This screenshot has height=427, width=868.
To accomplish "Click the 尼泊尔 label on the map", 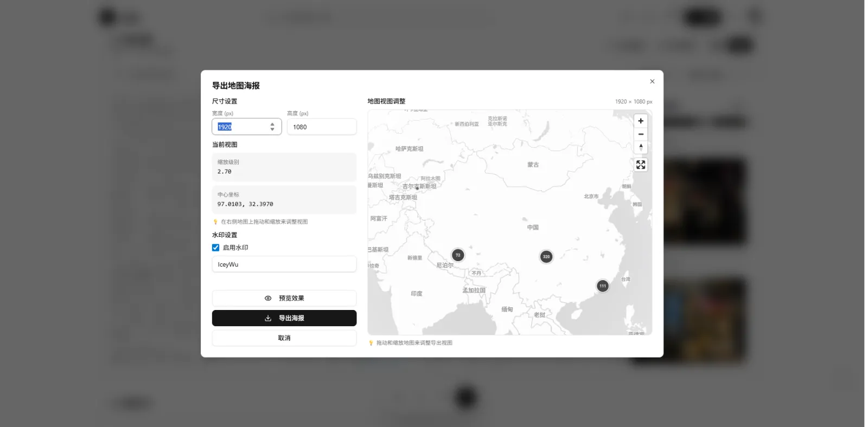I will tap(445, 266).
